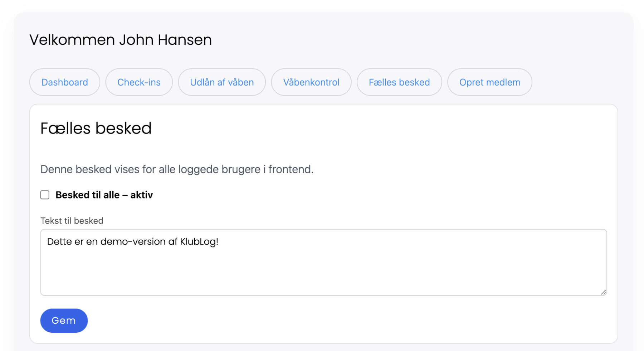Switch to the Check-ins tab

pos(139,82)
